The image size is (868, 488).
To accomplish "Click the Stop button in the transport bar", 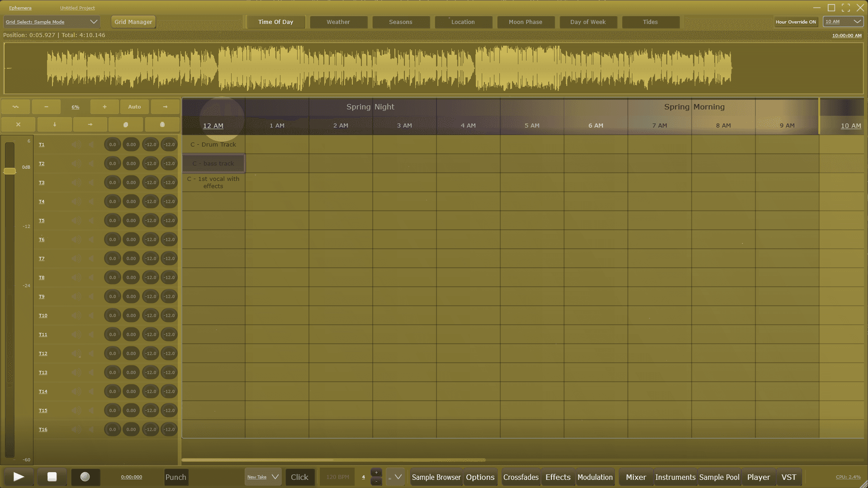I will (52, 477).
